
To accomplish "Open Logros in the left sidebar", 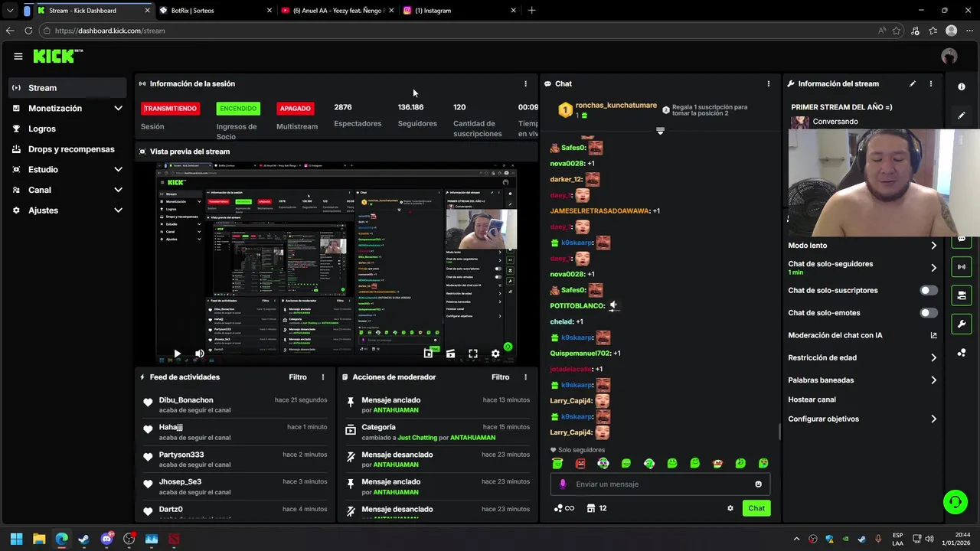I will (x=67, y=129).
